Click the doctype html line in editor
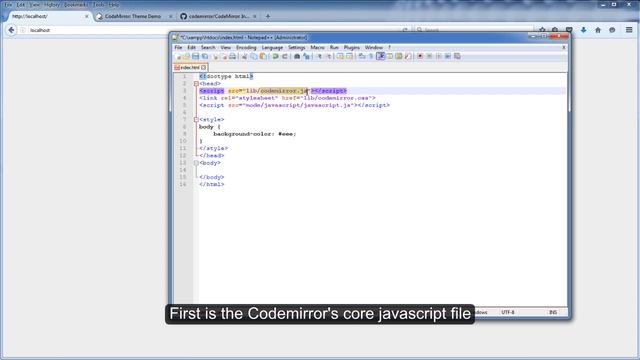The image size is (640, 360). coord(226,76)
